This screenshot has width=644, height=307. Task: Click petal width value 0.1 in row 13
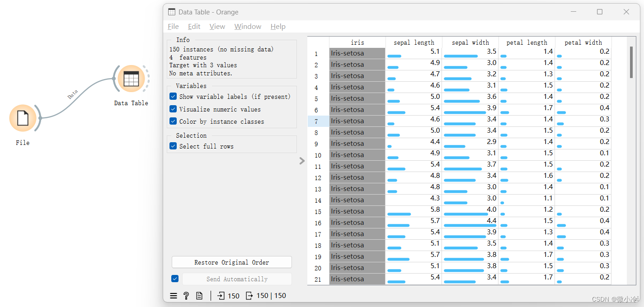point(583,189)
